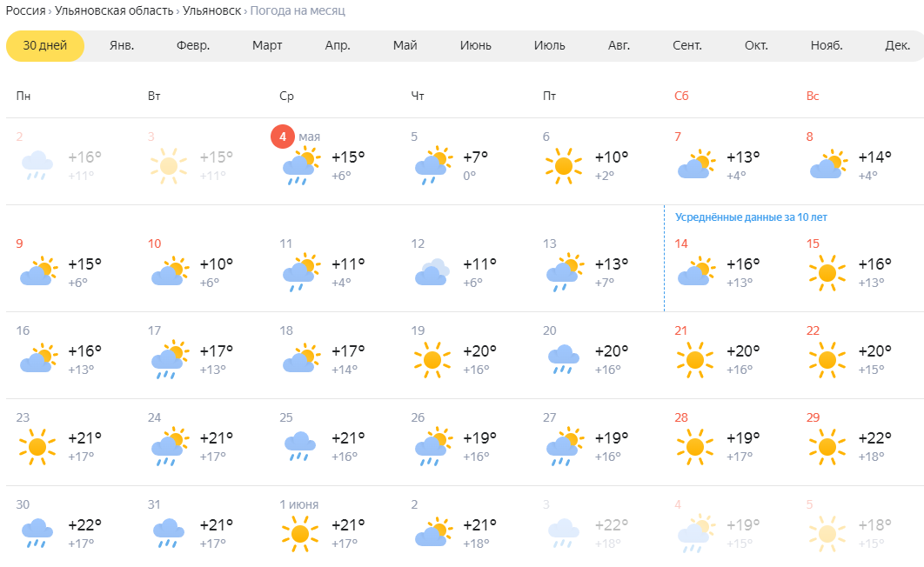
Task: Go to the Ульяновск breadcrumb link
Action: tap(212, 10)
